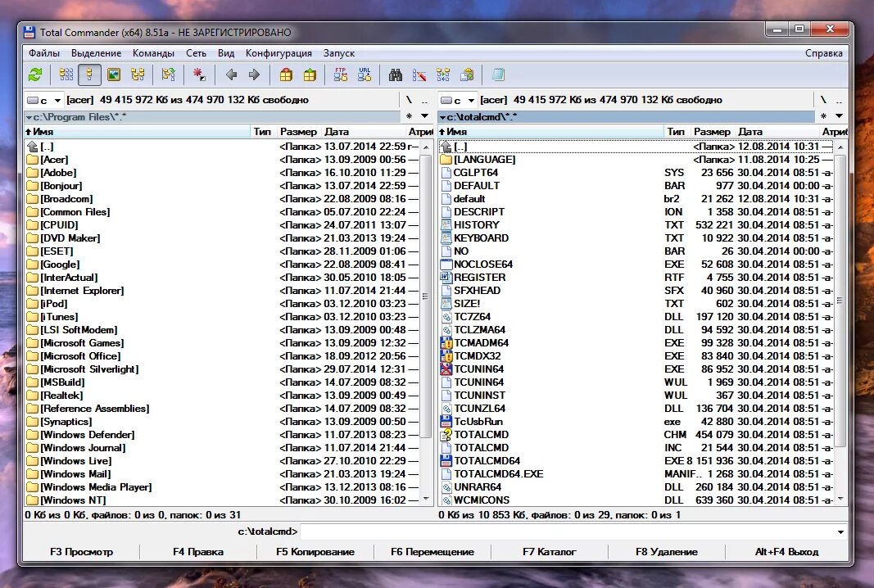Switch to Thumbnails view toolbar icon
The height and width of the screenshot is (588, 874).
tap(114, 75)
